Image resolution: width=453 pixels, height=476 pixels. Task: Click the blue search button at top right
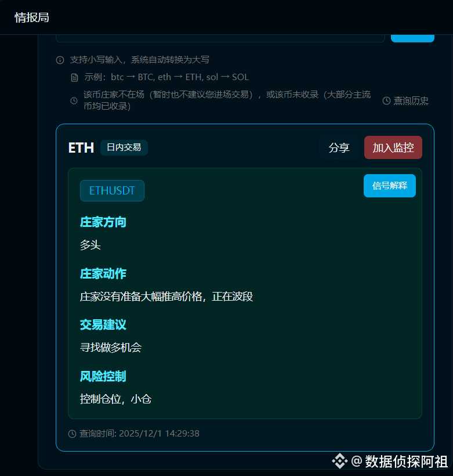(x=412, y=38)
